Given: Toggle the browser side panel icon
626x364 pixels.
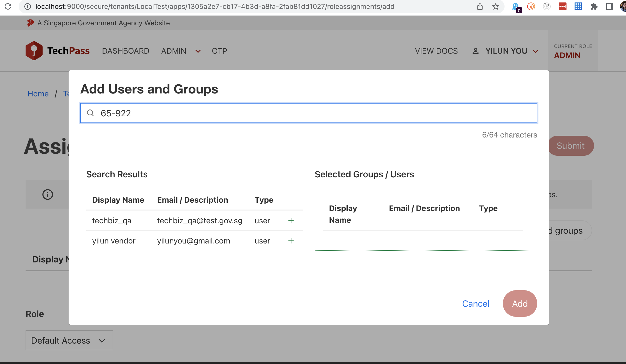Looking at the screenshot, I should pos(609,6).
